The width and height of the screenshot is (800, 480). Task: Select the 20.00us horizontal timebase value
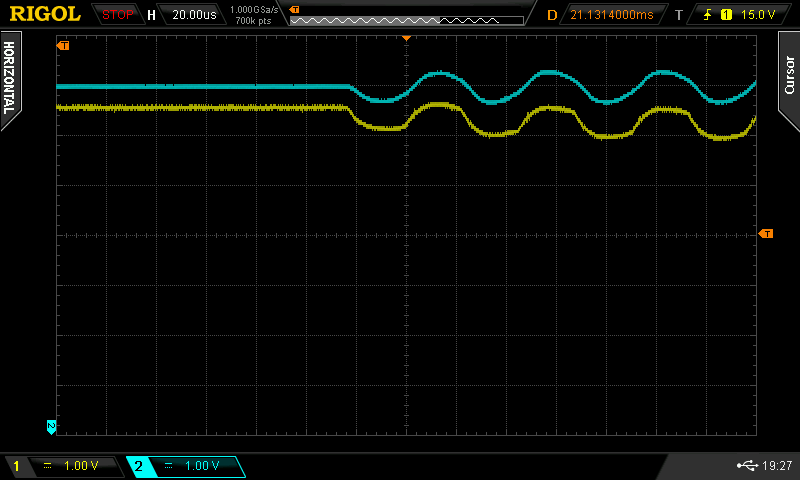pos(194,15)
